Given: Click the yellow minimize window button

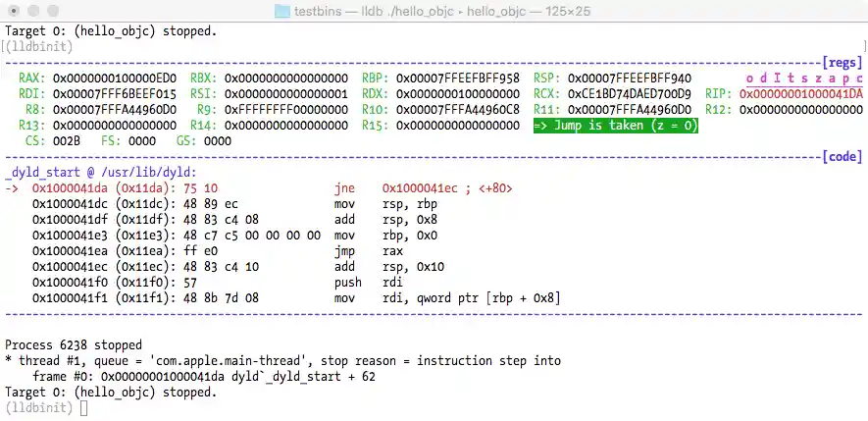Looking at the screenshot, I should click(33, 11).
